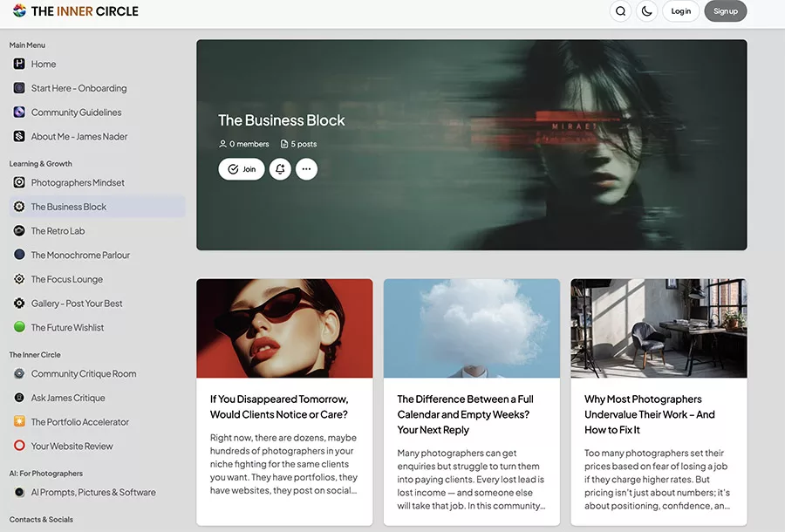
Task: Select The Future Wishlist green icon
Action: coord(19,327)
